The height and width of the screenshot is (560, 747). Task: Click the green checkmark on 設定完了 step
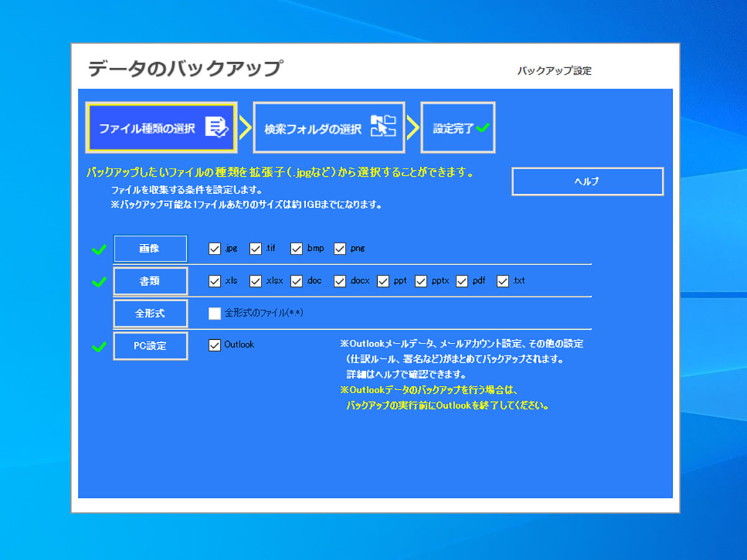tap(482, 128)
